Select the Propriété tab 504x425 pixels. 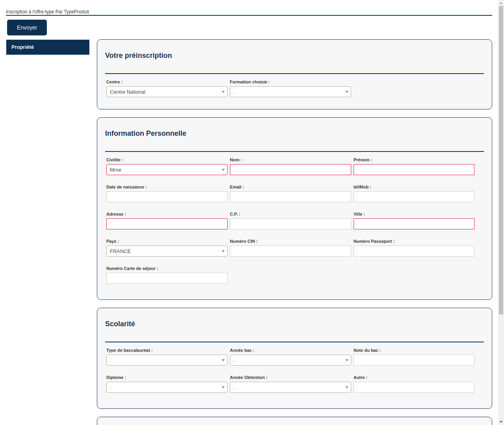point(47,47)
